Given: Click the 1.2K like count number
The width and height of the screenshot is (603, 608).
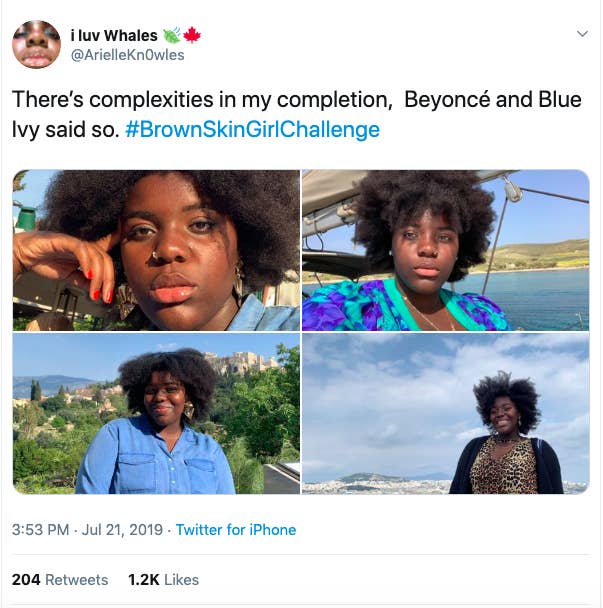Looking at the screenshot, I should click(143, 580).
